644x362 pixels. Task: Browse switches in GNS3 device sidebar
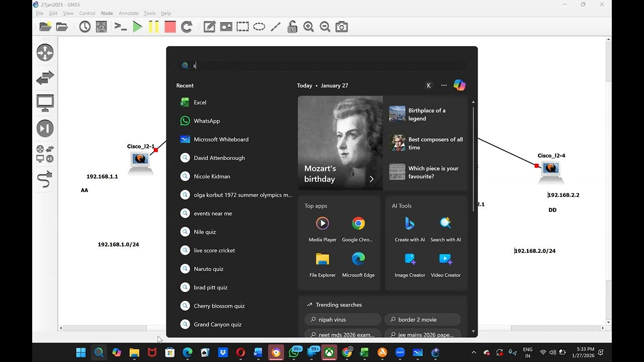pyautogui.click(x=45, y=78)
